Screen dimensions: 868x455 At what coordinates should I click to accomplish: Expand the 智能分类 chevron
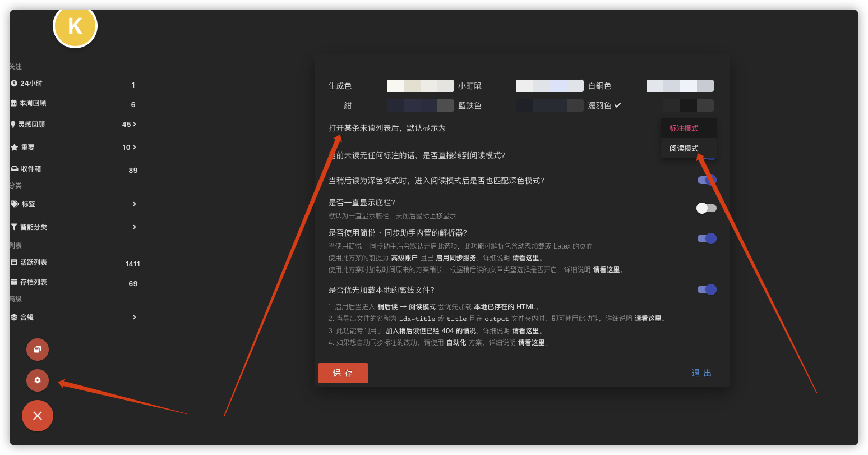(135, 227)
